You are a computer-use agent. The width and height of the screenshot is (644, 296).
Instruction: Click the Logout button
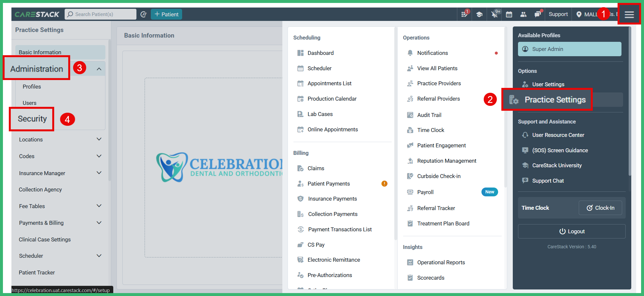tap(572, 231)
